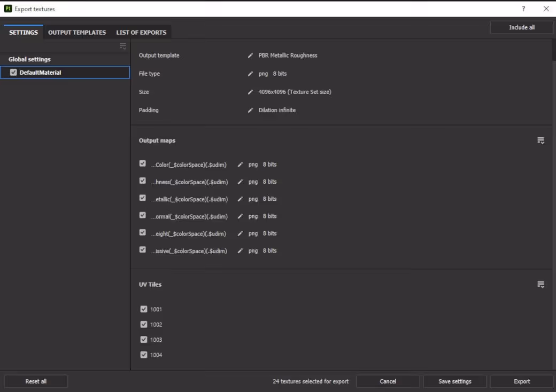This screenshot has height=392, width=556.
Task: Open the UV Tiles options icon
Action: pos(540,284)
